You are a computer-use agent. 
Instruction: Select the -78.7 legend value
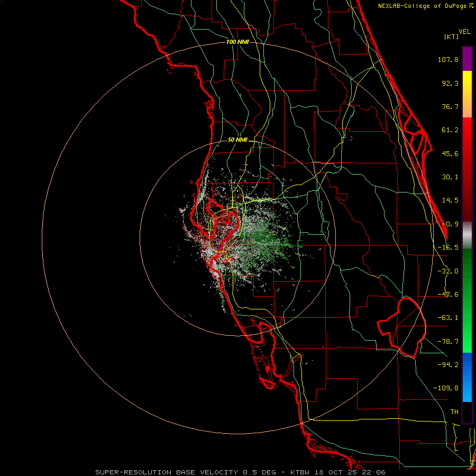tap(448, 342)
